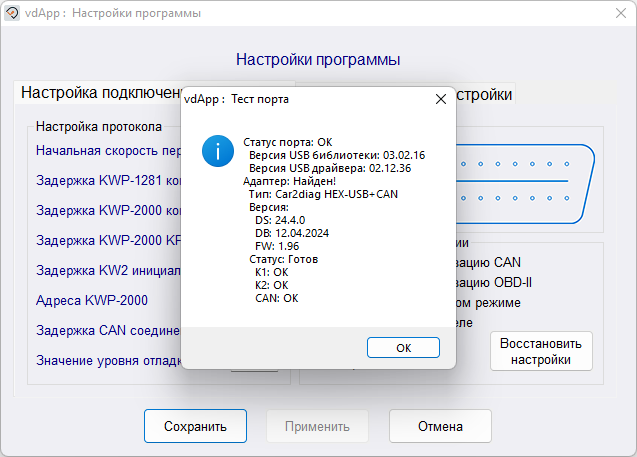
Task: Close the Настройки программы main window
Action: click(x=614, y=14)
